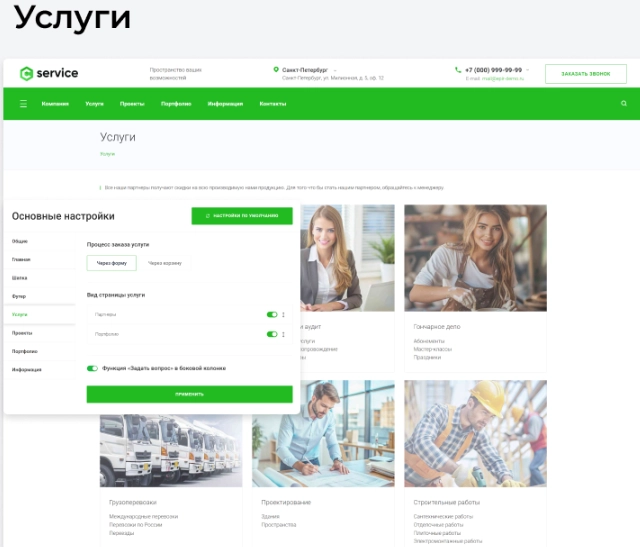Switch to the Портфолио settings tab
The image size is (640, 547).
click(x=39, y=351)
